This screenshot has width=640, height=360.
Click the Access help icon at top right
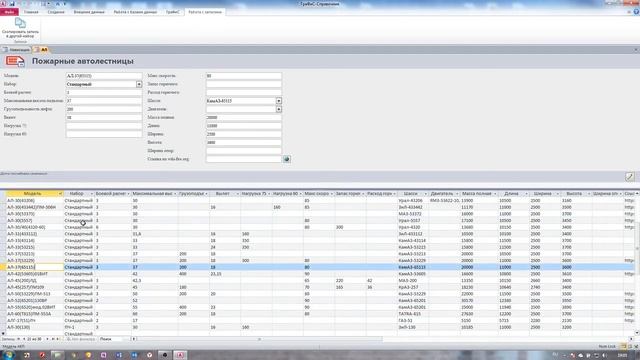[636, 12]
